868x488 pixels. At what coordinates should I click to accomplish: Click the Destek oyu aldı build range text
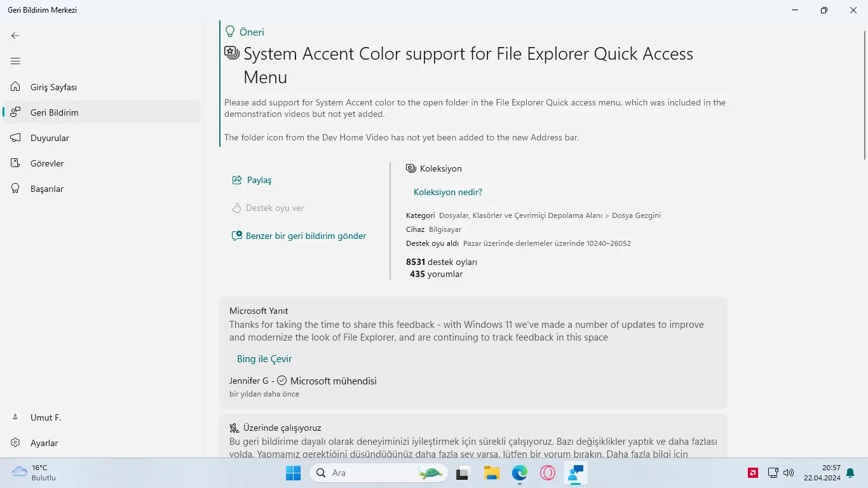[547, 243]
